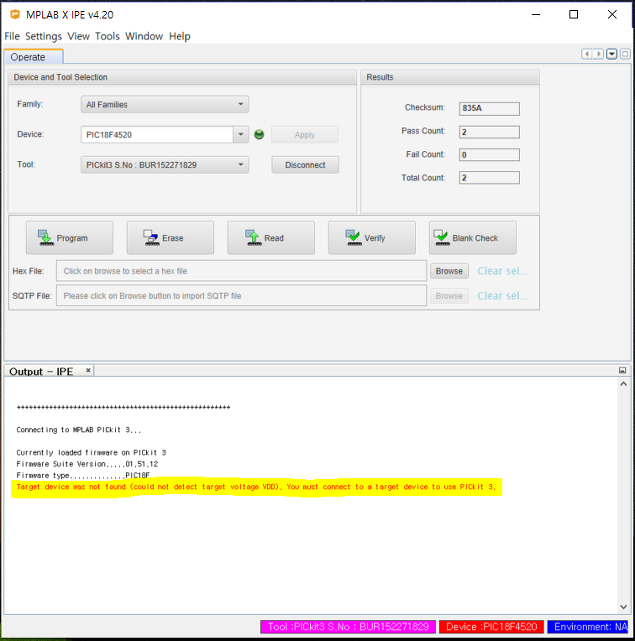Click the Pass Count field
This screenshot has height=641, width=635.
click(x=489, y=132)
